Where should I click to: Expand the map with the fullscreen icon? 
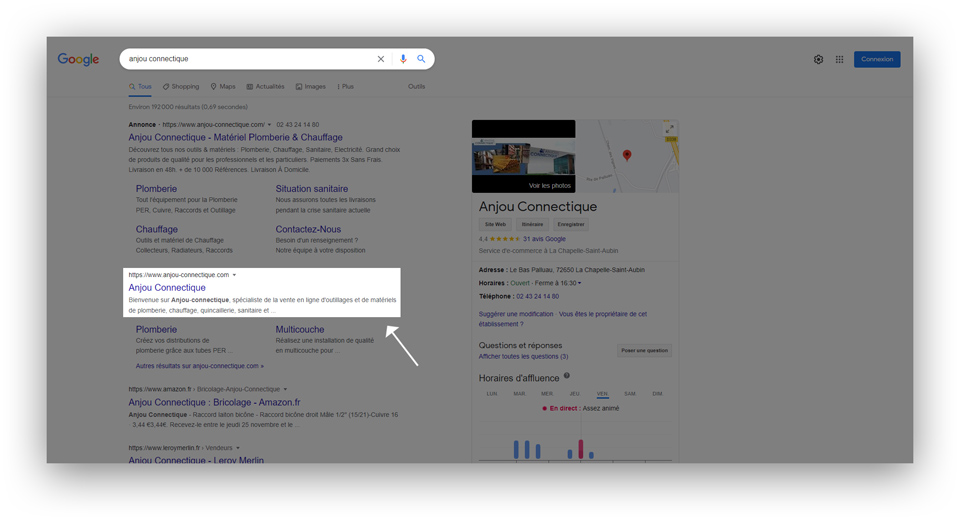coord(670,129)
